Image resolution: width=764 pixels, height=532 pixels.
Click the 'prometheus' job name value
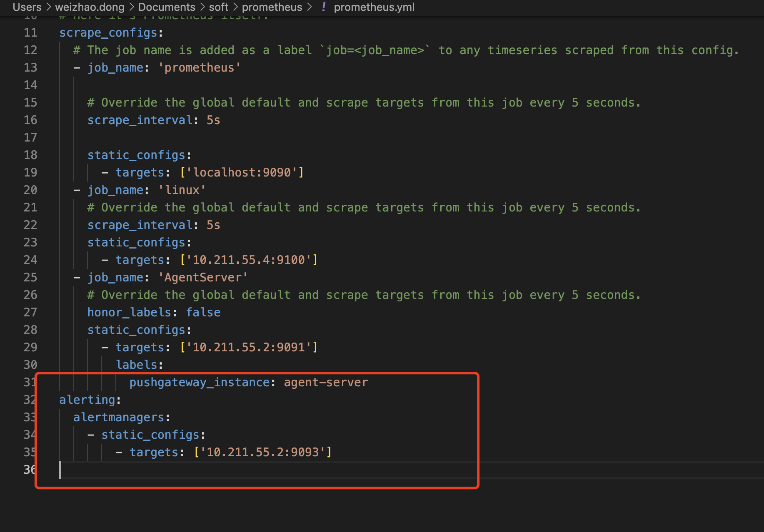[199, 67]
